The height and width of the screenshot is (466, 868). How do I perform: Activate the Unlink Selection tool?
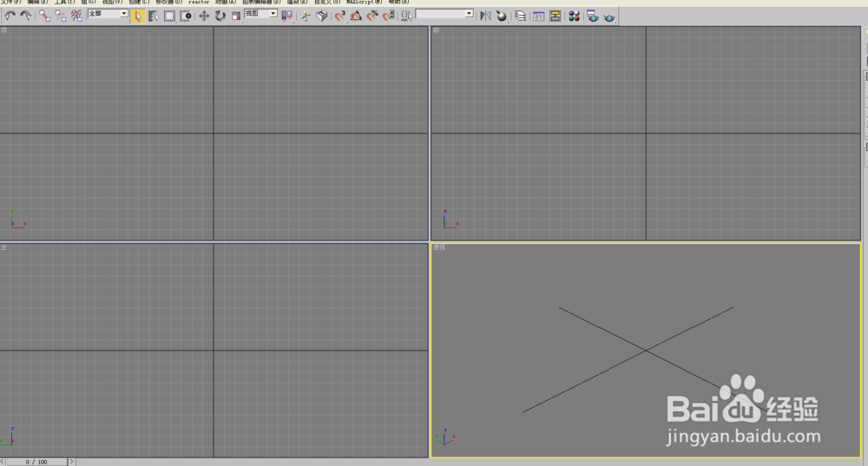(x=61, y=16)
